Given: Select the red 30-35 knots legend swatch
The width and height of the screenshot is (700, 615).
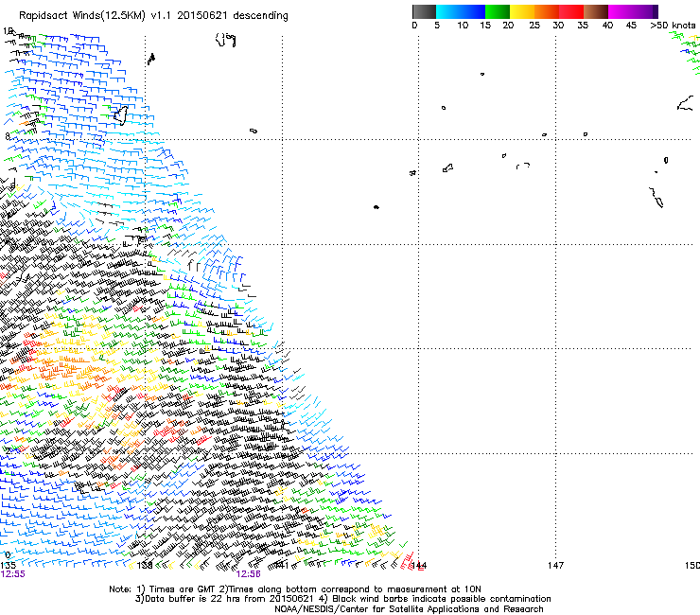Looking at the screenshot, I should 571,11.
